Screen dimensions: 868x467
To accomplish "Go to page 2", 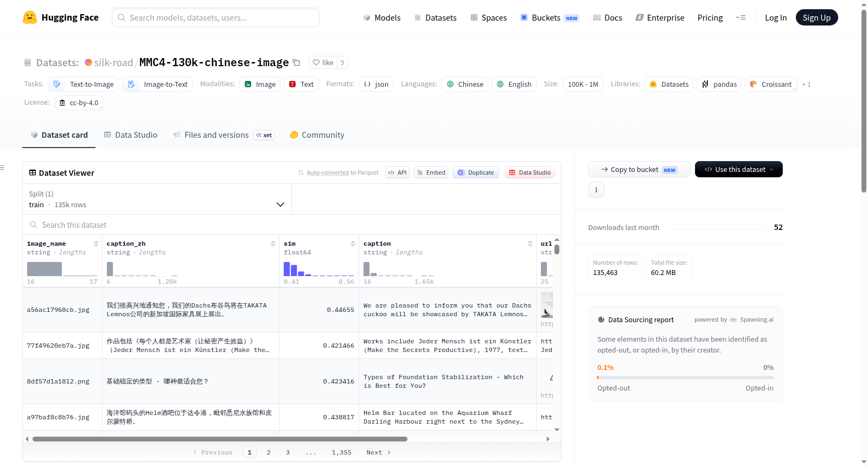I will tap(269, 452).
